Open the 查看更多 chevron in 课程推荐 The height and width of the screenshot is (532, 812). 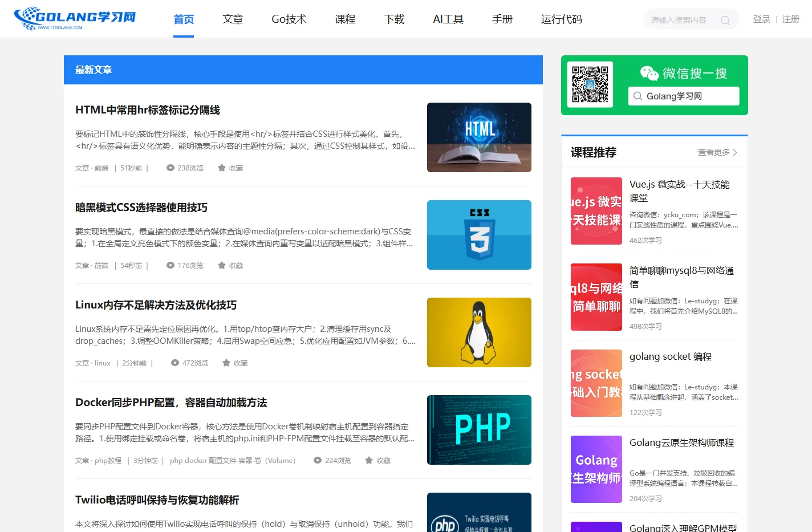pos(735,152)
